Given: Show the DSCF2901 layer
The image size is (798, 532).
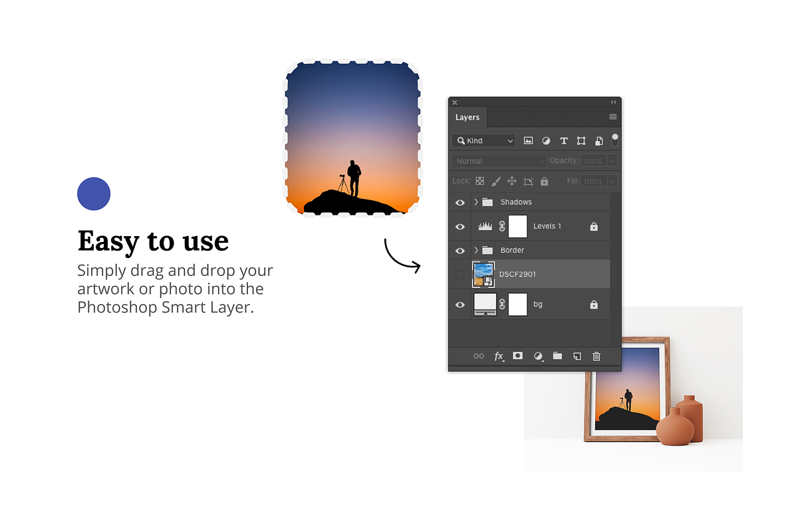Looking at the screenshot, I should pyautogui.click(x=460, y=274).
